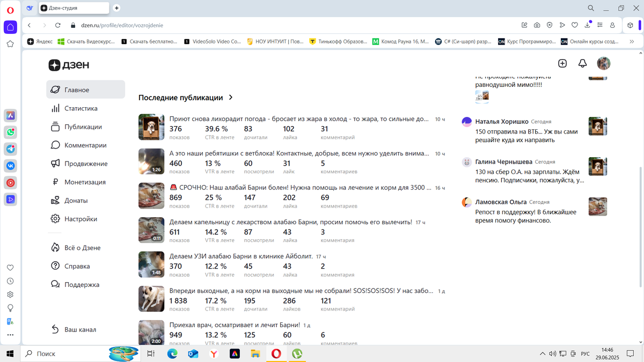
Task: Open Статистика section
Action: click(86, 108)
